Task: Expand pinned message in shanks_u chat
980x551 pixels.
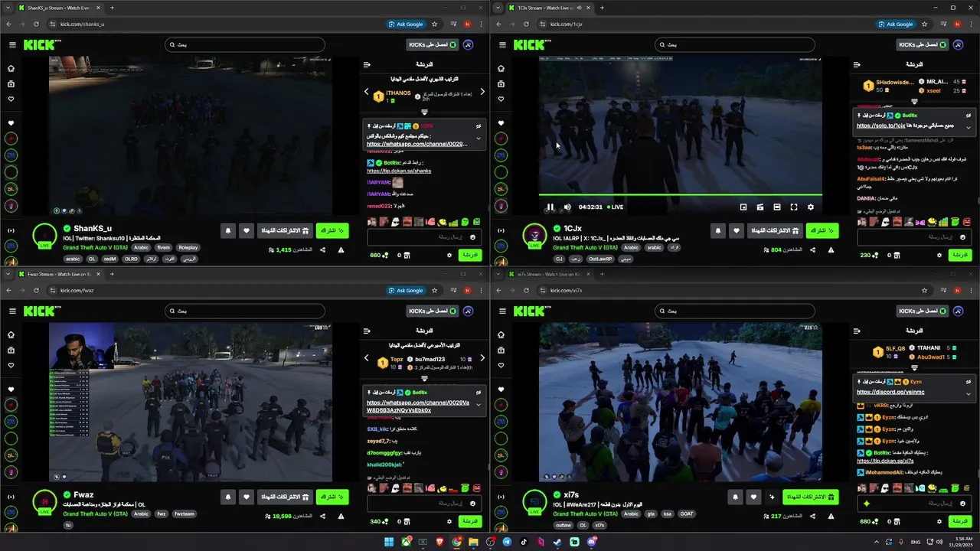Action: (479, 139)
